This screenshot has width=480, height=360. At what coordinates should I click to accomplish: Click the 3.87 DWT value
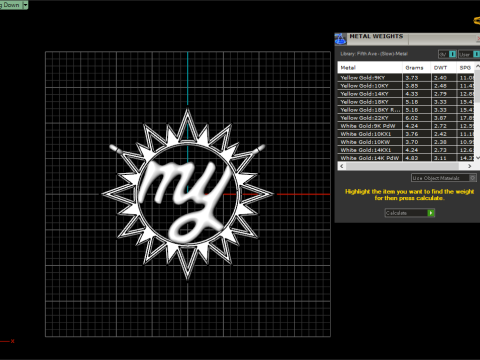[x=440, y=118]
